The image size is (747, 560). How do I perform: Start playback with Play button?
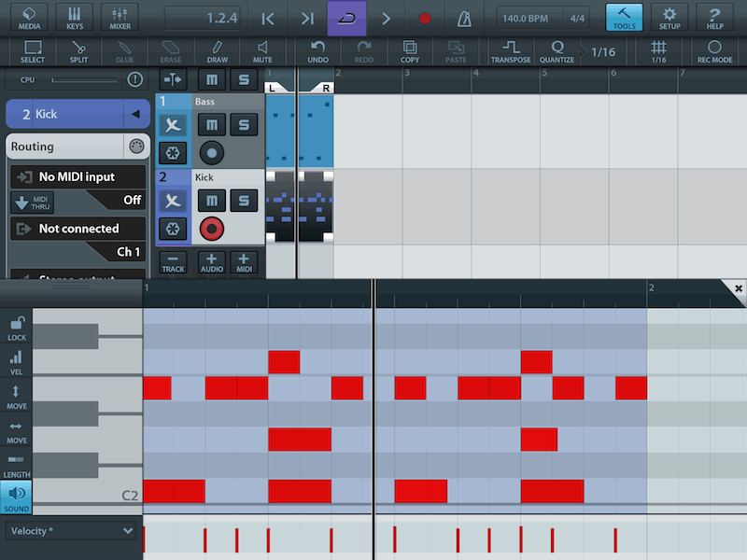(x=386, y=19)
